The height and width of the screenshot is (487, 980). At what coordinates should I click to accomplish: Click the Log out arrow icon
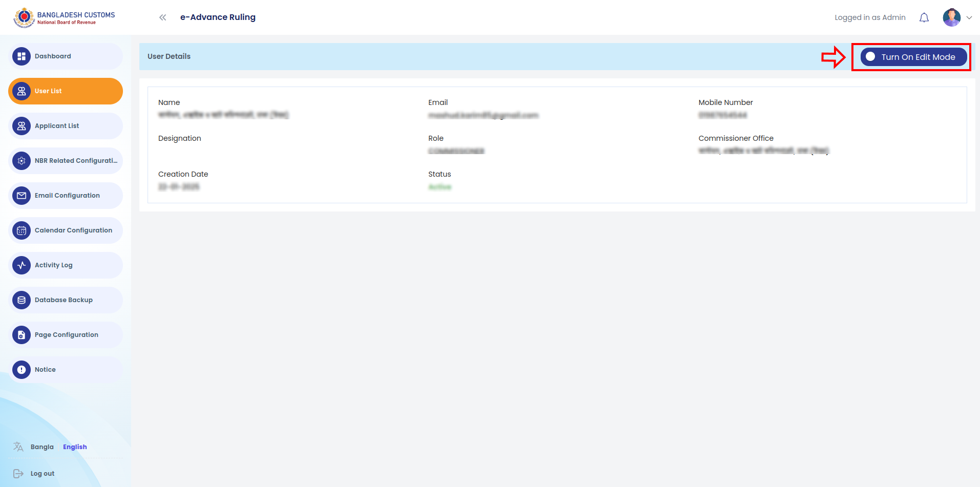pos(18,474)
